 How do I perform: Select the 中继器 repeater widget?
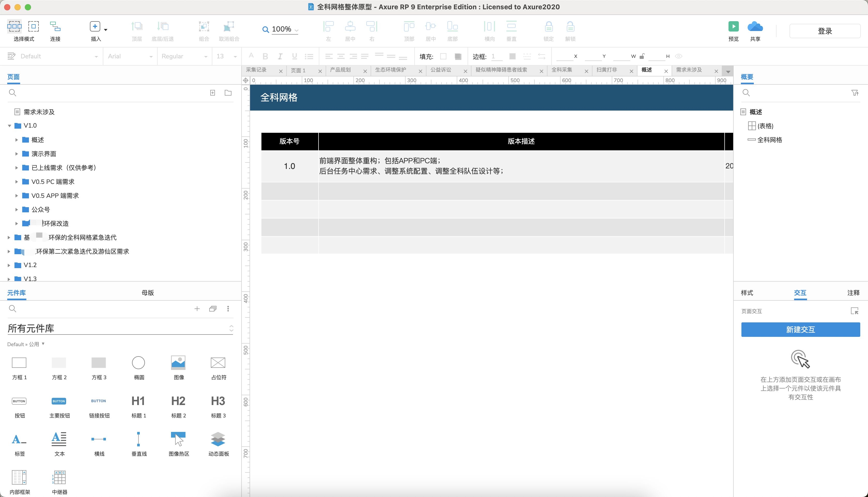[x=59, y=483]
